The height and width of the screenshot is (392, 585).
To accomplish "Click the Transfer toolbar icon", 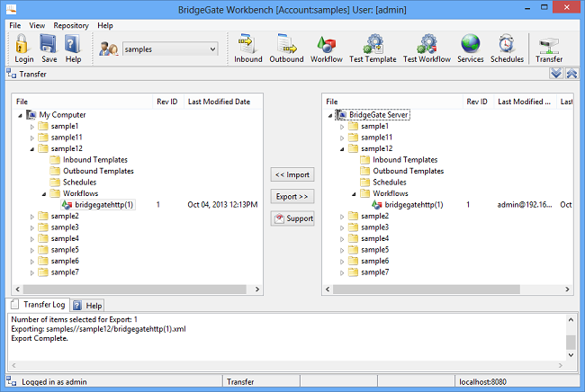I will click(549, 45).
